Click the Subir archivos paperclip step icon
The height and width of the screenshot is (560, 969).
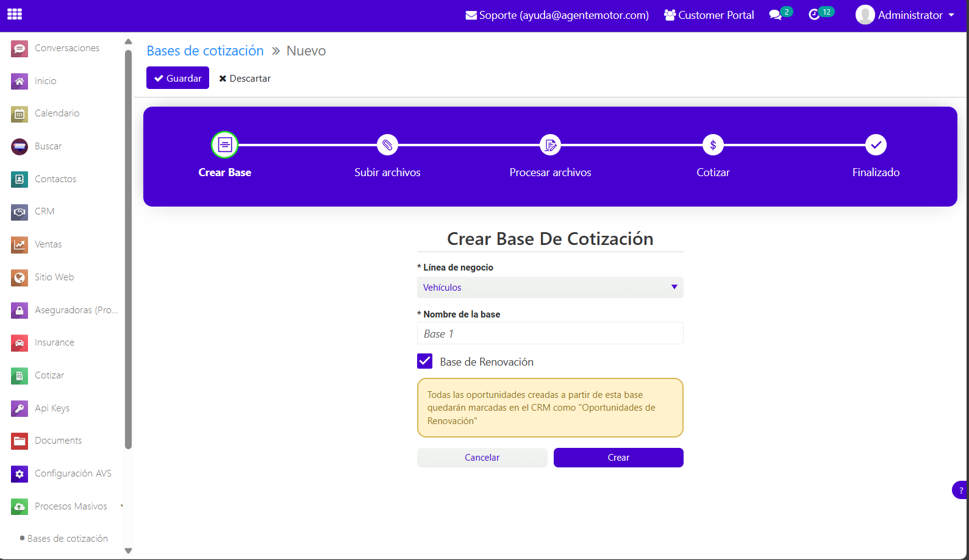coord(387,145)
